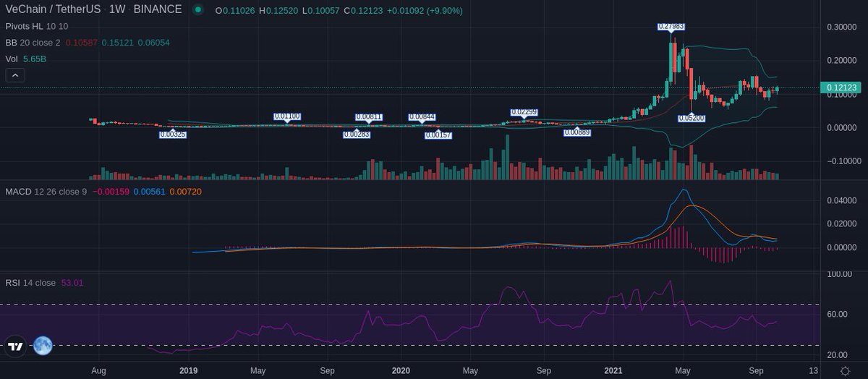
Task: Select the Vol 5.65B legend entry
Action: 25,59
